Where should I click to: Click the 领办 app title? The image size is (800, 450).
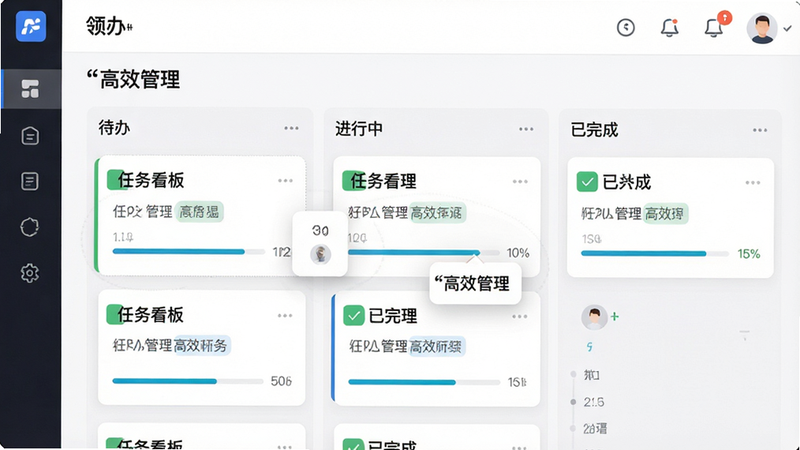point(109,26)
